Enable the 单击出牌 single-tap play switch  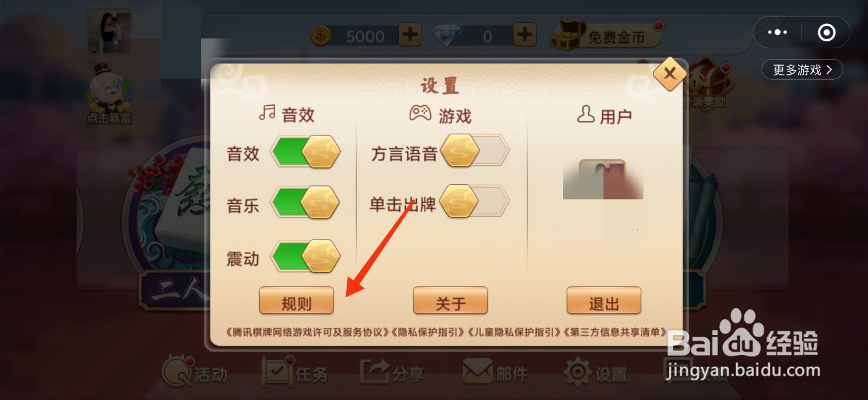pyautogui.click(x=475, y=201)
